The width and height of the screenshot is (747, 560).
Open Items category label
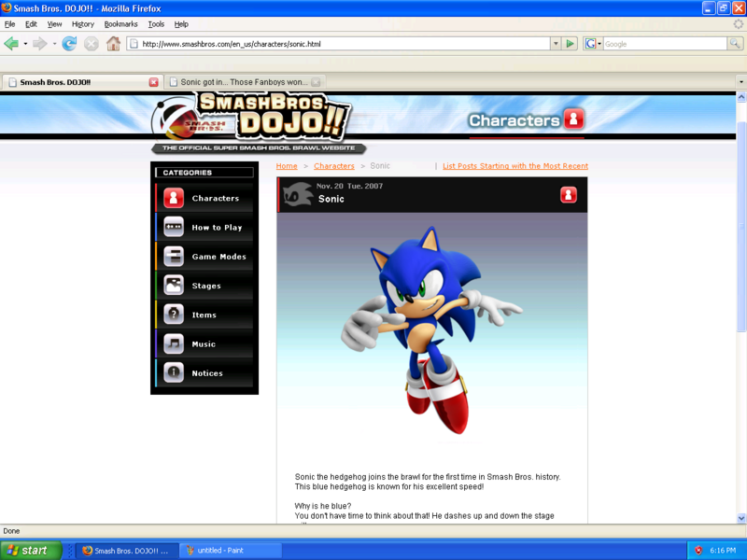pos(204,315)
